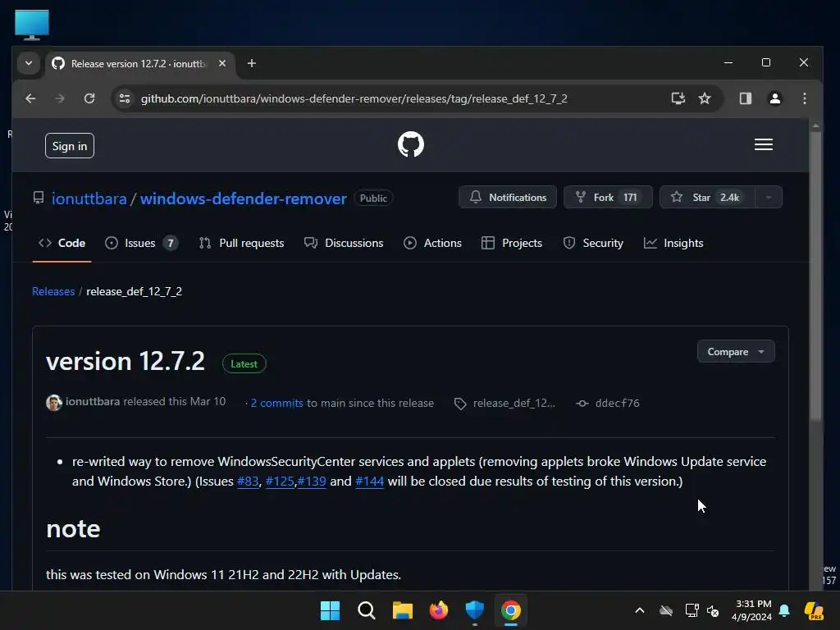Open commit ddecf76

(x=617, y=403)
